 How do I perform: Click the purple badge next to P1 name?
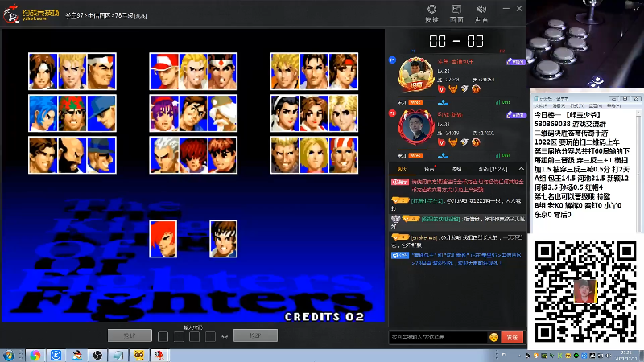[516, 62]
